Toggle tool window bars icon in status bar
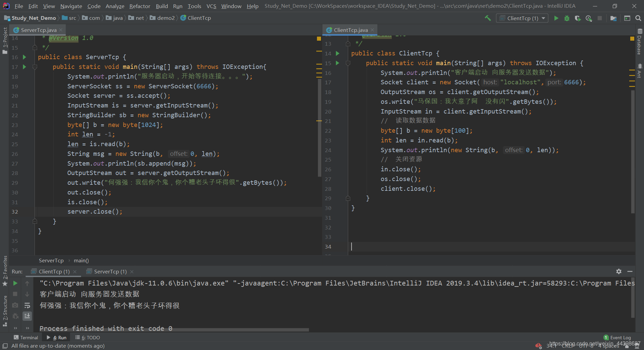Viewport: 644px width, 350px height. (x=5, y=346)
